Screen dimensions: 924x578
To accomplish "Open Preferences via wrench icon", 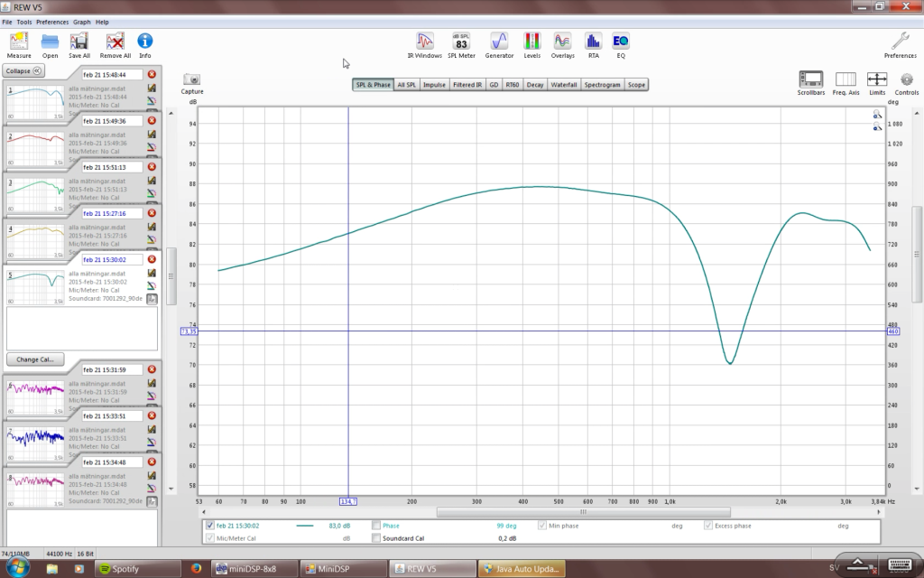I will (900, 45).
